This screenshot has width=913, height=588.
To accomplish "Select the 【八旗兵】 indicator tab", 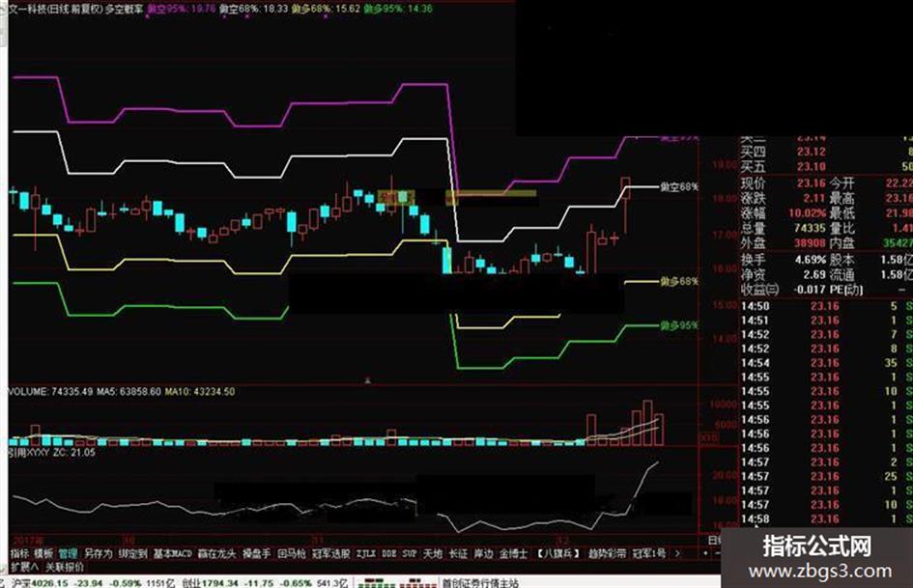I will (x=558, y=553).
